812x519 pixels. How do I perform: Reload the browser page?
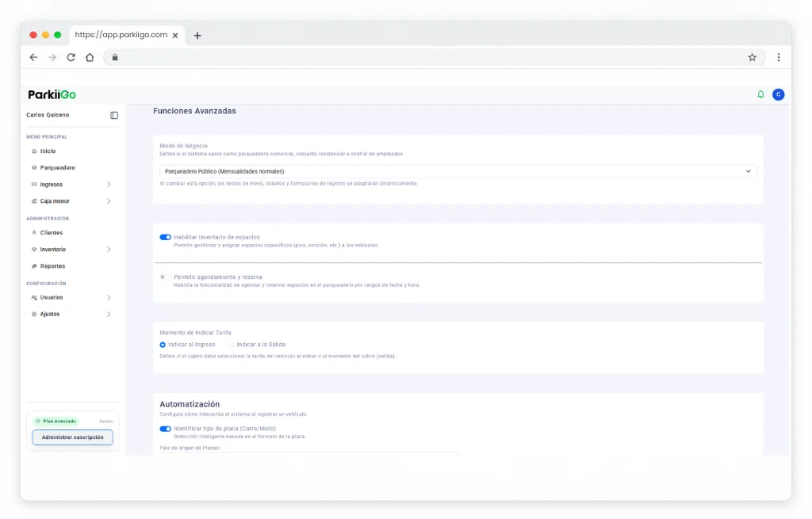click(x=71, y=57)
